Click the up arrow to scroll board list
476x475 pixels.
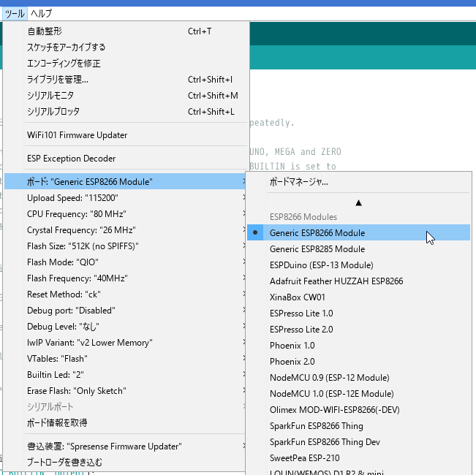click(x=358, y=203)
